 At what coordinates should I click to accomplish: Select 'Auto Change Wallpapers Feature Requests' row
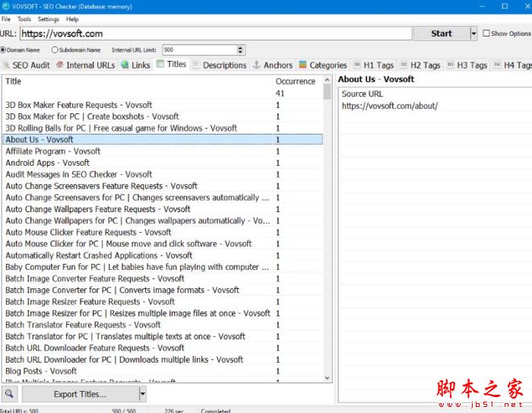[163, 209]
